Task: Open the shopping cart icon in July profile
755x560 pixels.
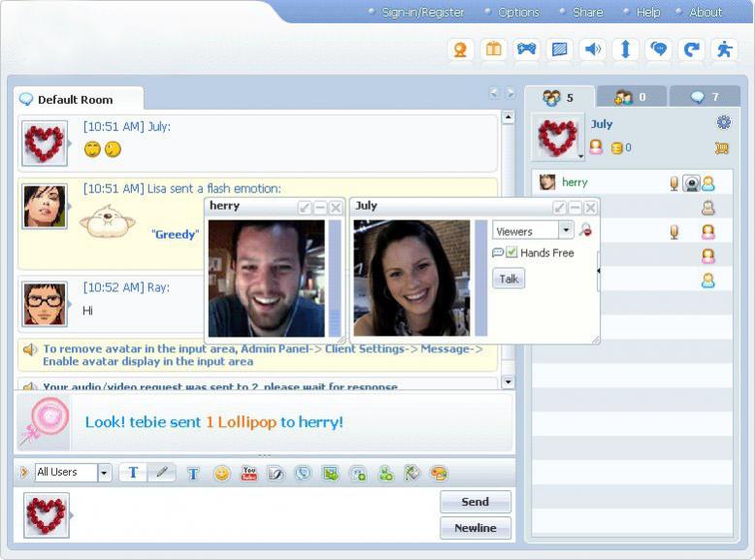Action: [721, 148]
